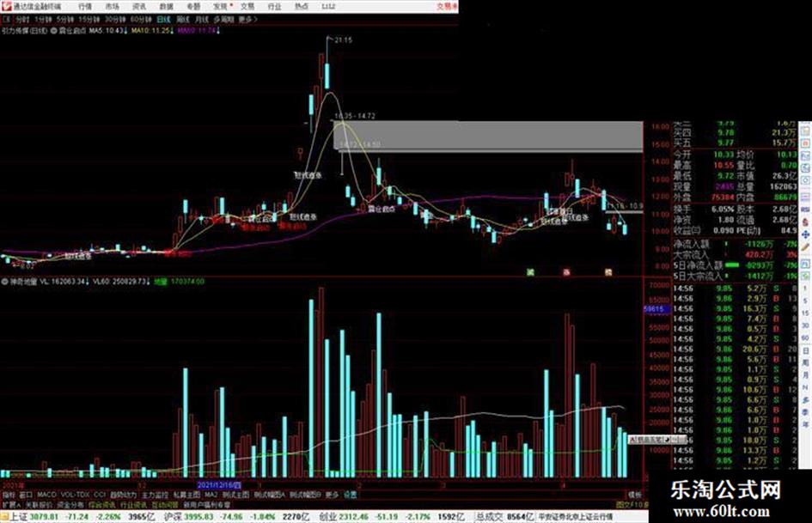Click the 通达信 app logo icon
The width and height of the screenshot is (812, 523).
coord(6,6)
